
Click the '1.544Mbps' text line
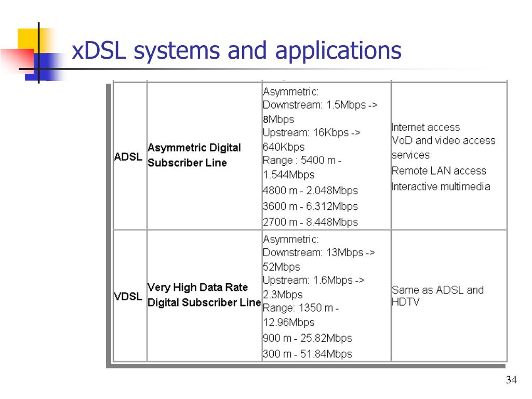coord(289,175)
